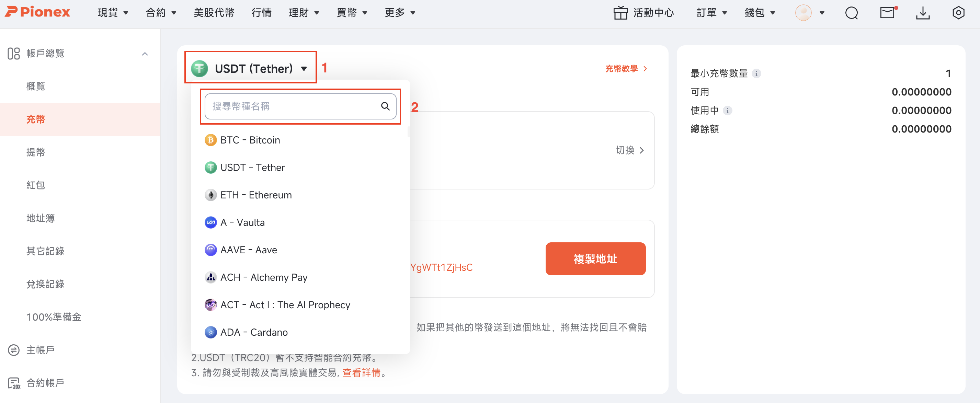Open the 理財 dropdown menu

point(304,13)
